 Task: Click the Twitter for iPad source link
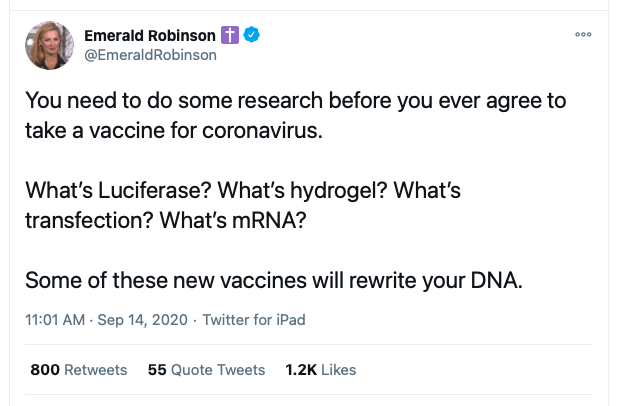(253, 321)
